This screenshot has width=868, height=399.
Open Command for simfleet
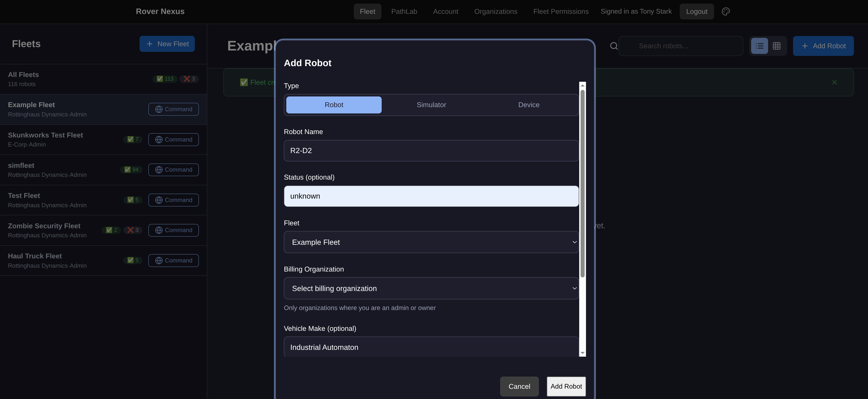pos(174,170)
